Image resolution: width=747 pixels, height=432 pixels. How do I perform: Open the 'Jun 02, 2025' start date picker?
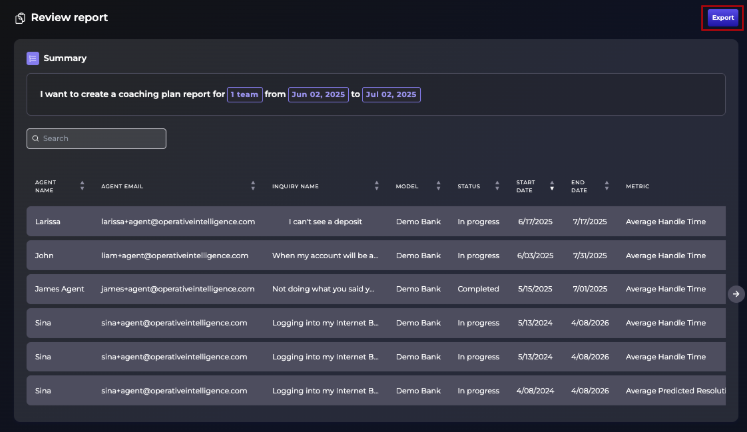point(318,94)
